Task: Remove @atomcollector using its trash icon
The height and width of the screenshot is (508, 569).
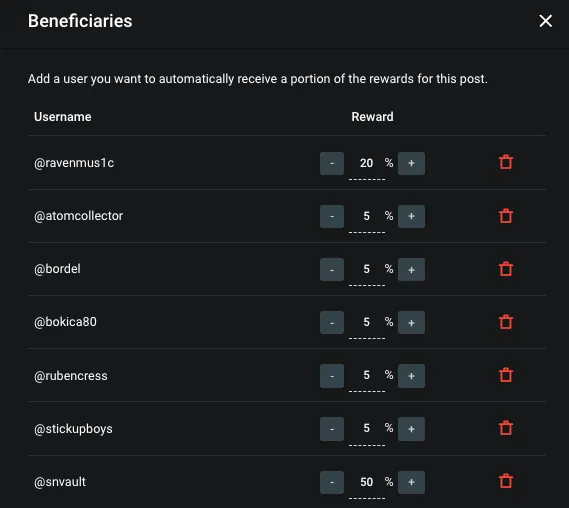Action: 506,216
